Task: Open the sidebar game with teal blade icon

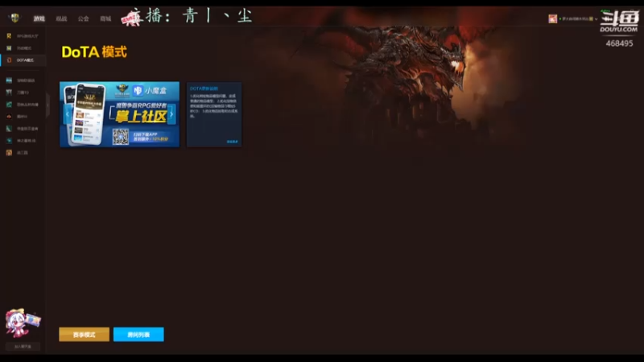Action: 23,129
